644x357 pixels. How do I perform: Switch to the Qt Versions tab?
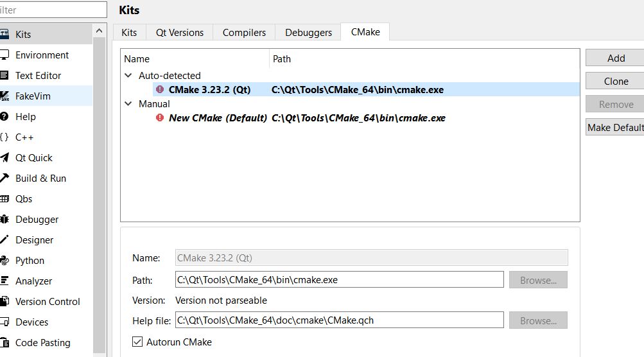pos(180,33)
